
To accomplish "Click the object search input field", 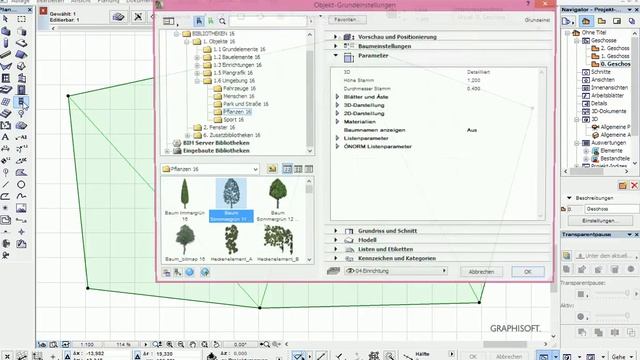I will coord(268,21).
